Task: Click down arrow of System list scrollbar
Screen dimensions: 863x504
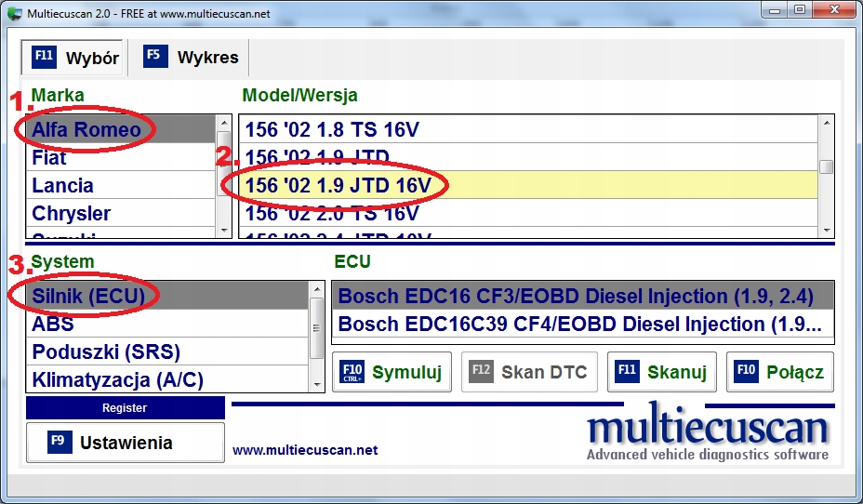Action: (x=317, y=385)
